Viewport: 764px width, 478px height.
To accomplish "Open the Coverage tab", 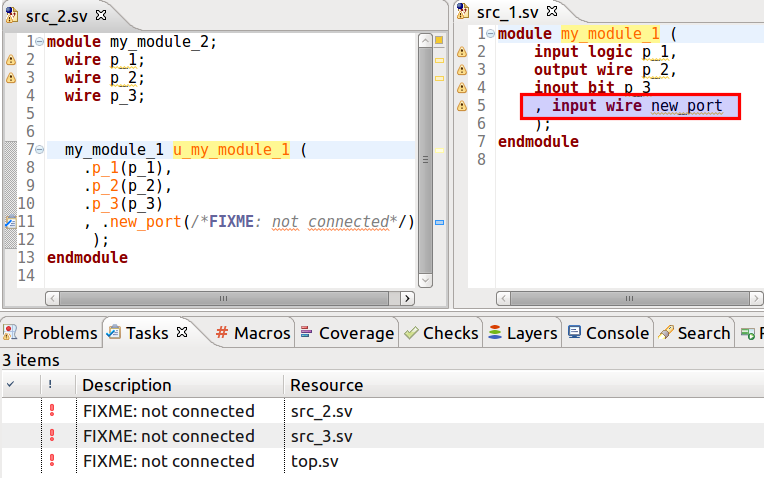I will [x=347, y=333].
